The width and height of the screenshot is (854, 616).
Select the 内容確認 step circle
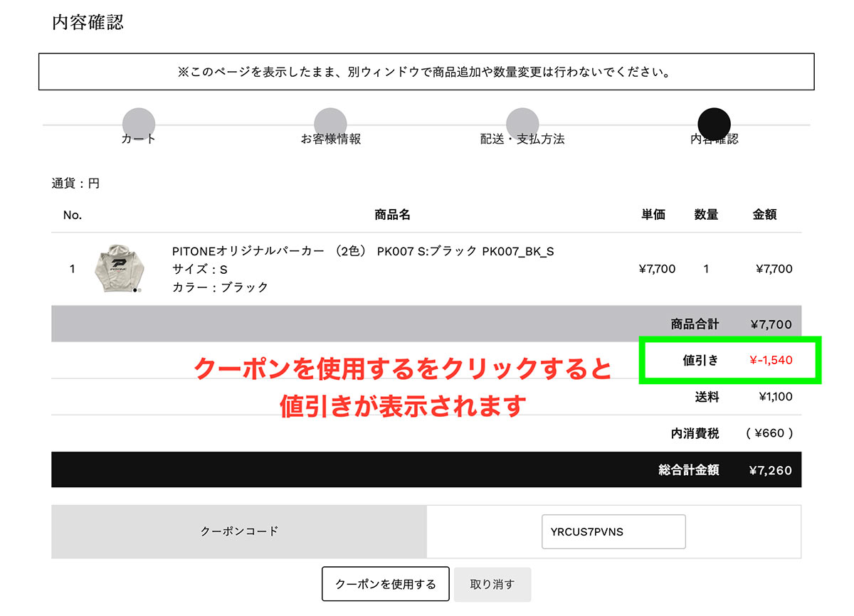coord(715,124)
